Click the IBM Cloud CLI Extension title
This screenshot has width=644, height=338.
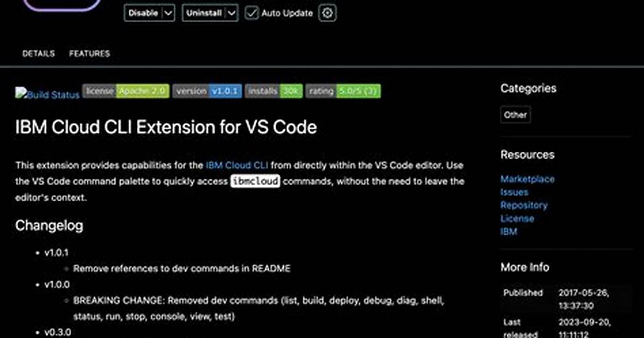(x=166, y=127)
